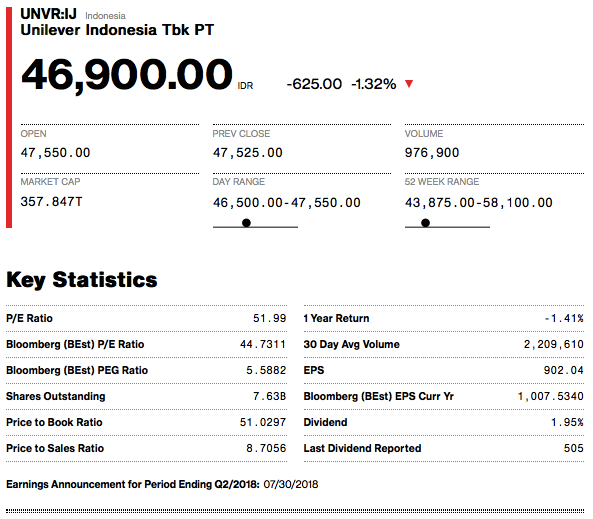The height and width of the screenshot is (519, 593).
Task: Click the -625.00 price change value
Action: point(314,84)
